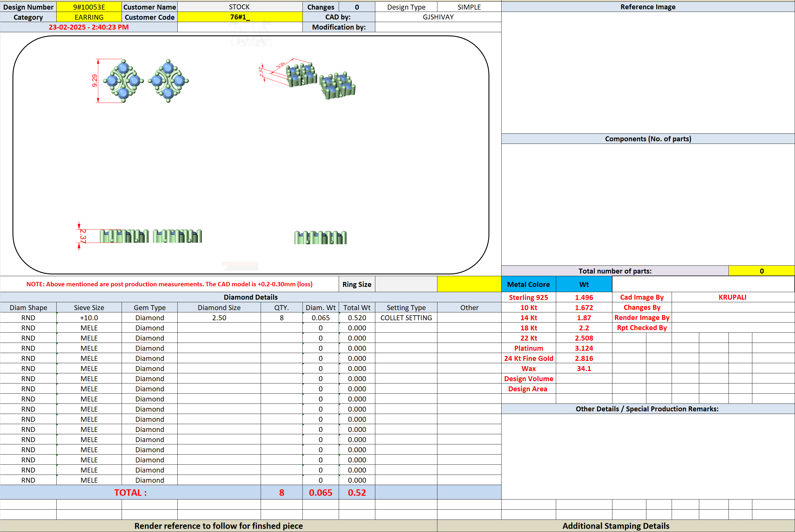Viewport: 795px width, 532px height.
Task: Click the Changes value 0 cell
Action: click(x=357, y=7)
